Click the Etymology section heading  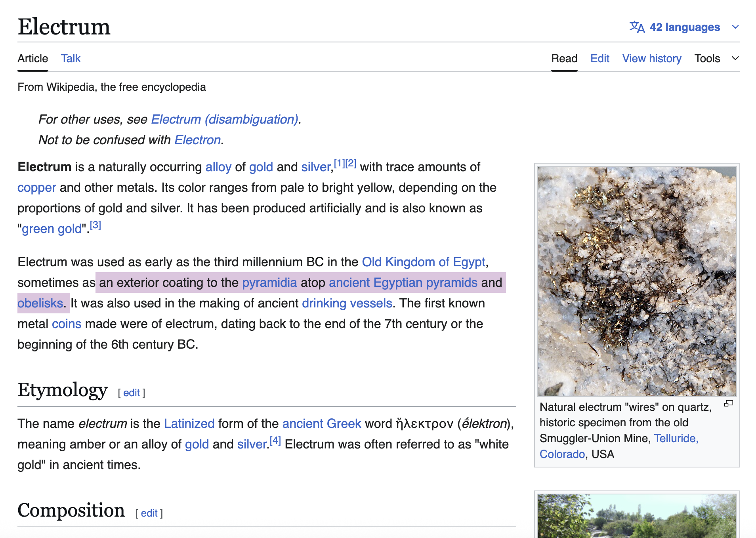(x=63, y=390)
